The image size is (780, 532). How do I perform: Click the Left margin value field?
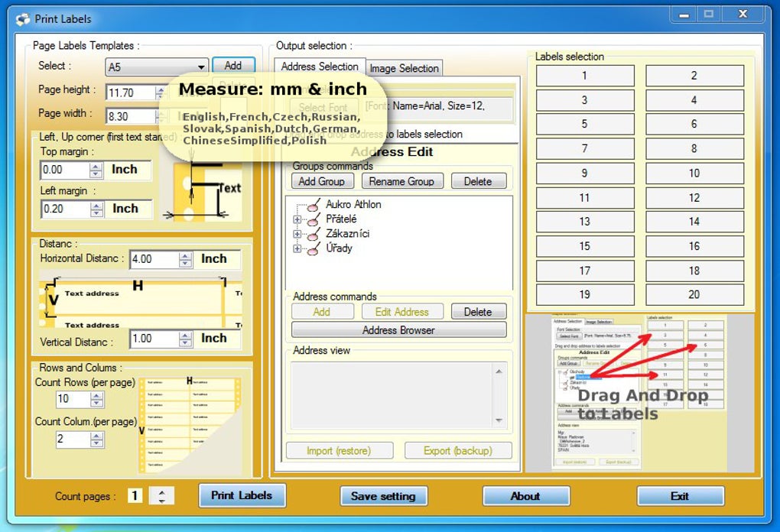pyautogui.click(x=67, y=209)
